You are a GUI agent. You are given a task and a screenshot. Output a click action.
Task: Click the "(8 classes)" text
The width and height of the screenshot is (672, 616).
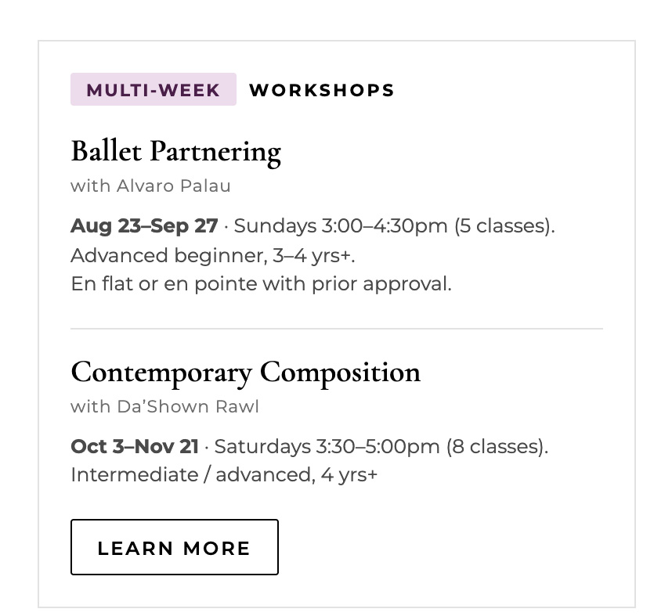click(x=497, y=446)
